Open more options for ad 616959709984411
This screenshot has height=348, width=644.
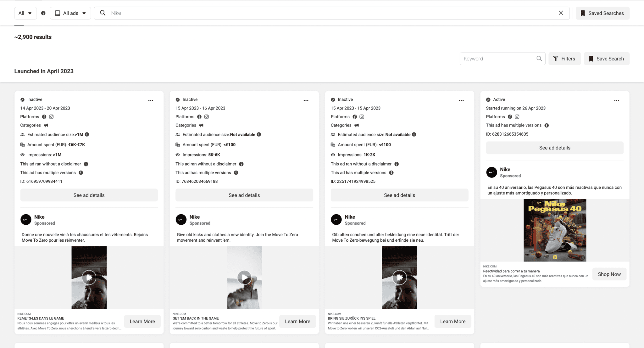(151, 100)
